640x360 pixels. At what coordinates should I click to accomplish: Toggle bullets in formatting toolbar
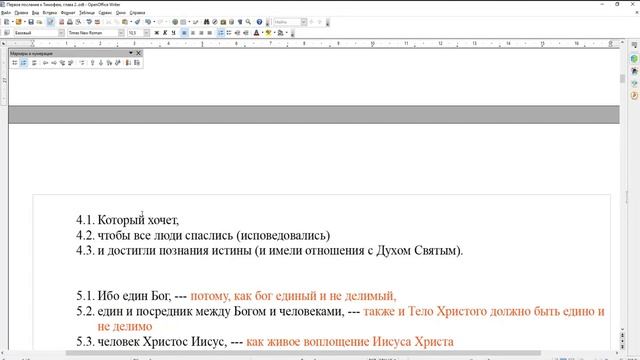(x=229, y=33)
